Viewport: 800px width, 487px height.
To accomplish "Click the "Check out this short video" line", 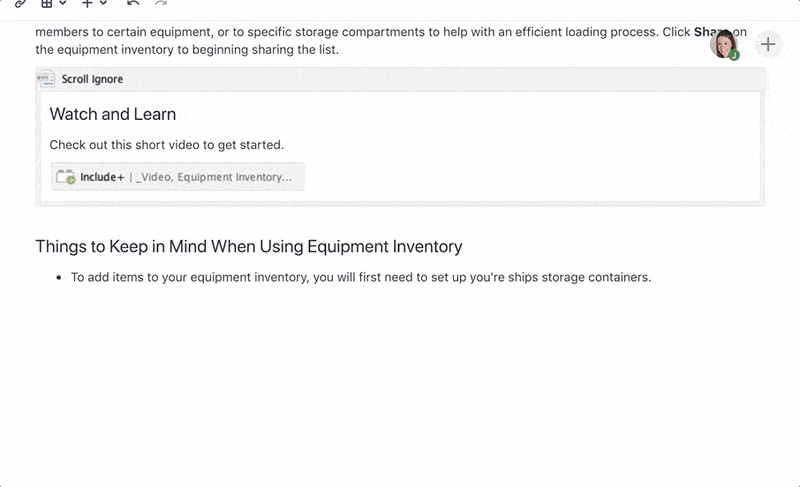I will coord(166,145).
